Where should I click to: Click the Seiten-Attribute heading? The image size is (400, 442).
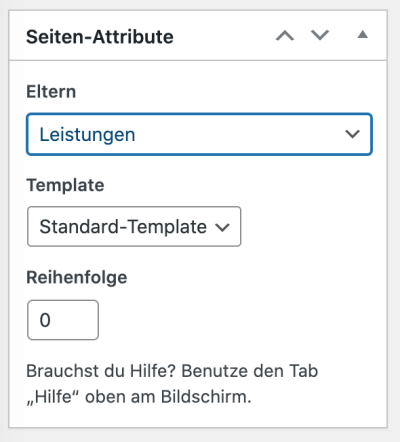(x=100, y=37)
